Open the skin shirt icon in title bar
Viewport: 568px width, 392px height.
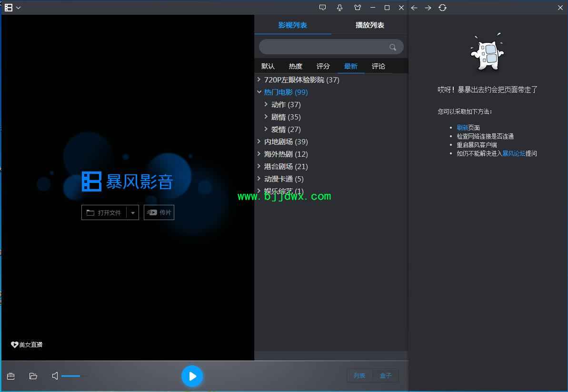358,8
